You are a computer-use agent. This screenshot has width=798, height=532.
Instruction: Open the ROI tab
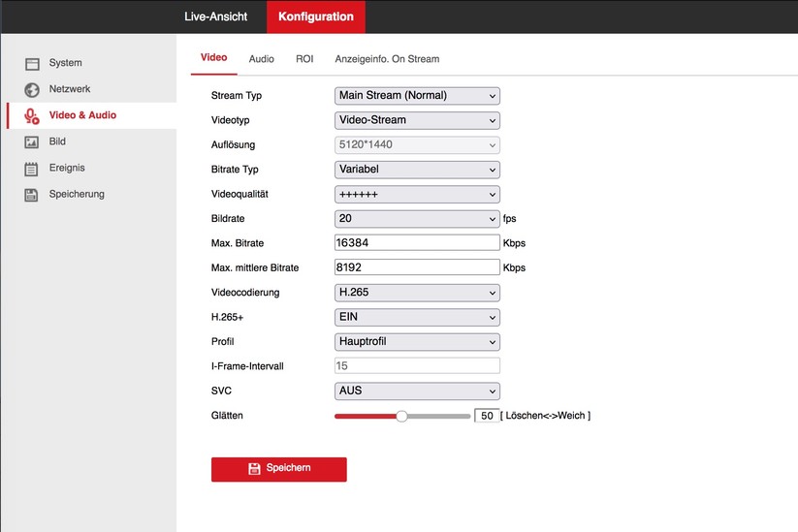pos(304,59)
